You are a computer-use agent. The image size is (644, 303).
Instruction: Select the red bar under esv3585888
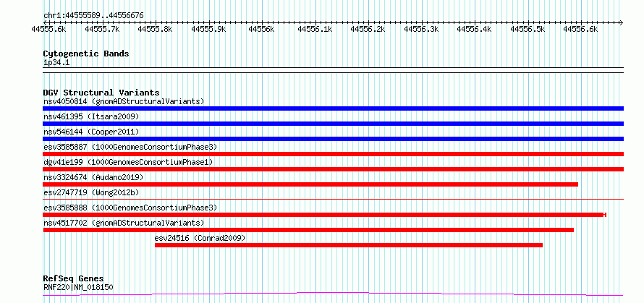(324, 215)
